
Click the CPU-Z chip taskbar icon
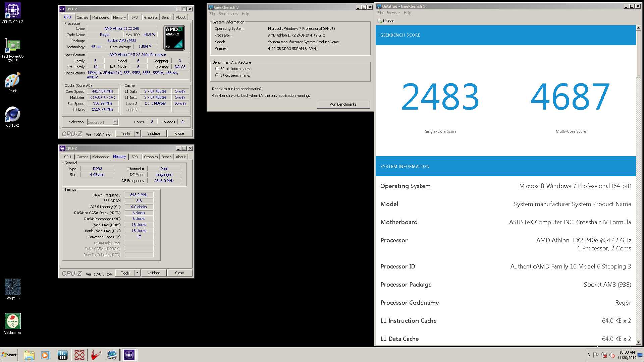(x=129, y=355)
